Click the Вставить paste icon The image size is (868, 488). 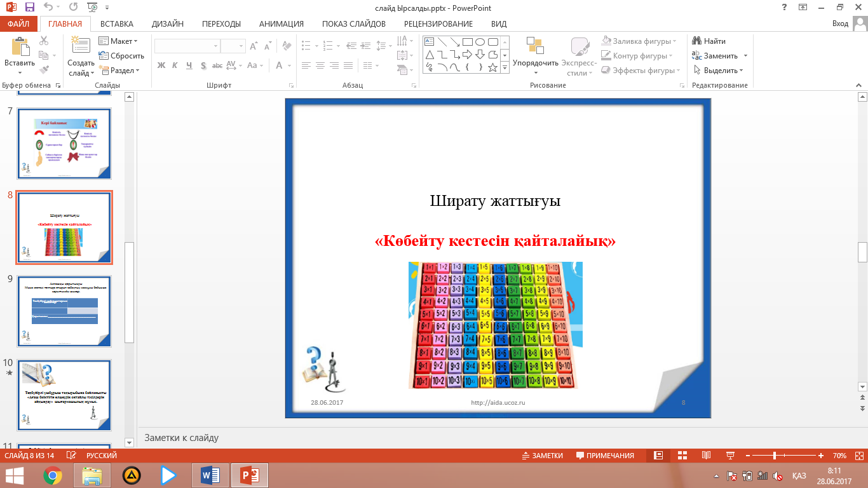click(20, 47)
